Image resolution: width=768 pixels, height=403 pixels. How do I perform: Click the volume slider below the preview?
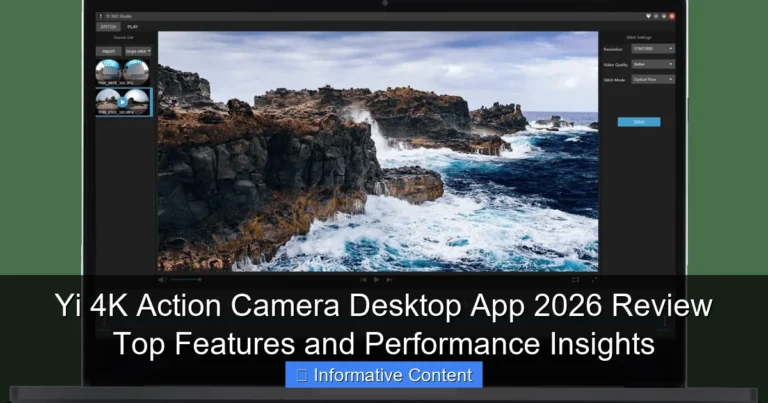coord(186,280)
